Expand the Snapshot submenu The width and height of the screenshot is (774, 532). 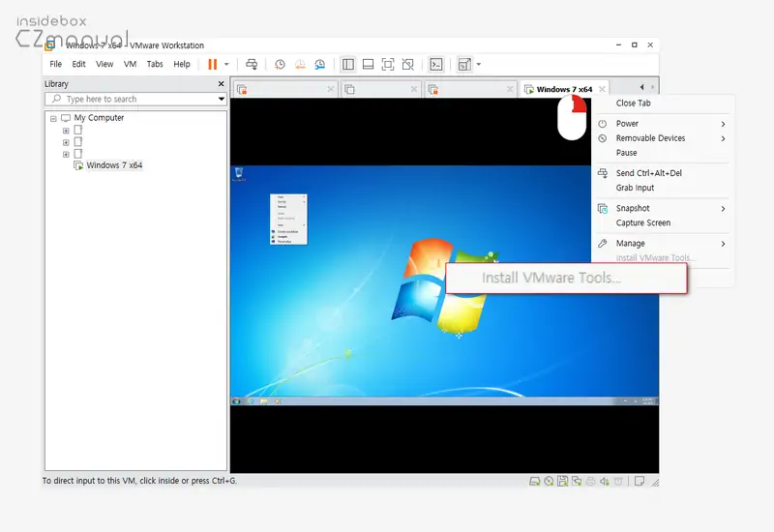[x=662, y=208]
